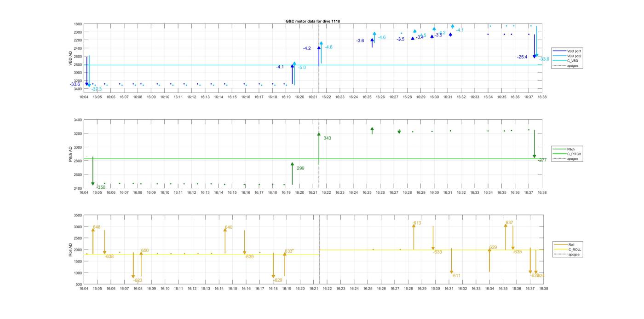Click 'apogee' in the Roll legend
644x319 pixels.
[x=574, y=254]
